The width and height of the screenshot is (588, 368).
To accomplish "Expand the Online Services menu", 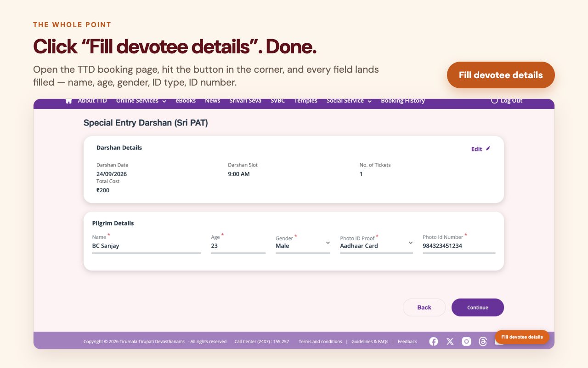I will click(141, 101).
